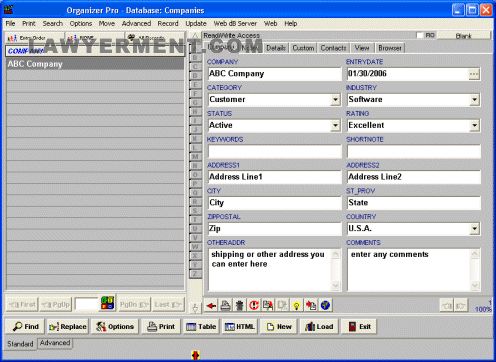
Task: Click the Organizer Pro title bar icon
Action: pyautogui.click(x=8, y=10)
